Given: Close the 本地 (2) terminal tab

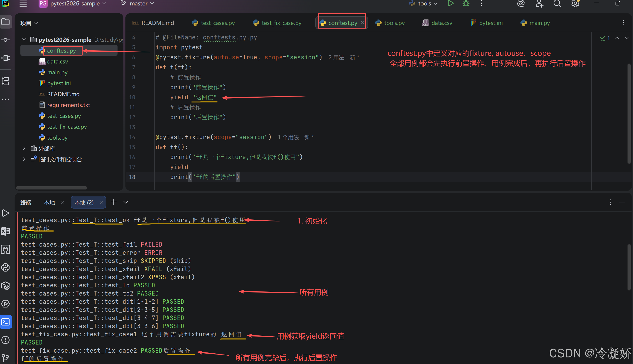Looking at the screenshot, I should pyautogui.click(x=101, y=202).
